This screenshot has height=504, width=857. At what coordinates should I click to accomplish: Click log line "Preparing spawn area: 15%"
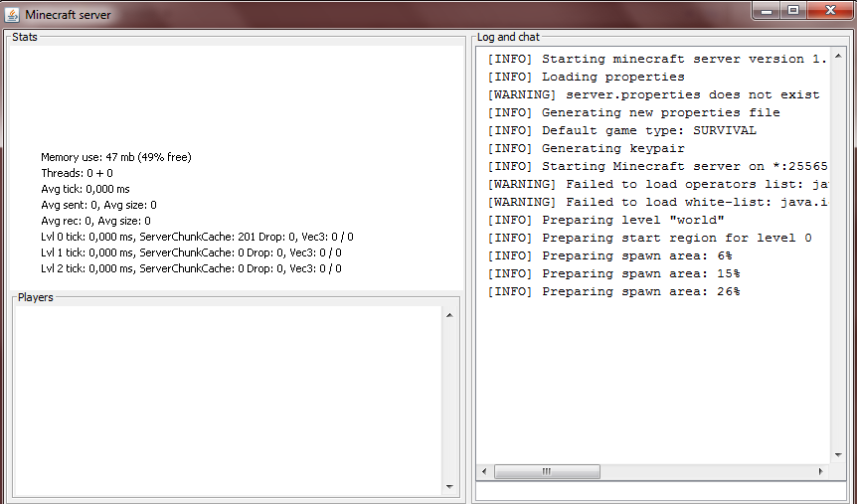(x=613, y=274)
